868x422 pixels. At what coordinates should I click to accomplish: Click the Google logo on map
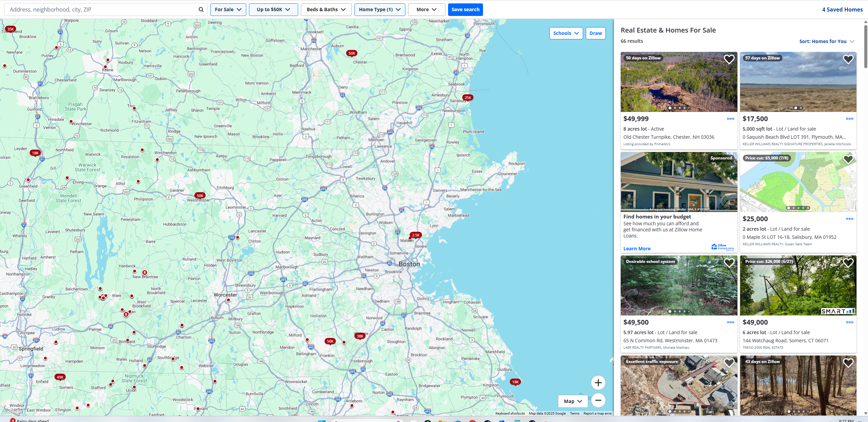point(12,411)
